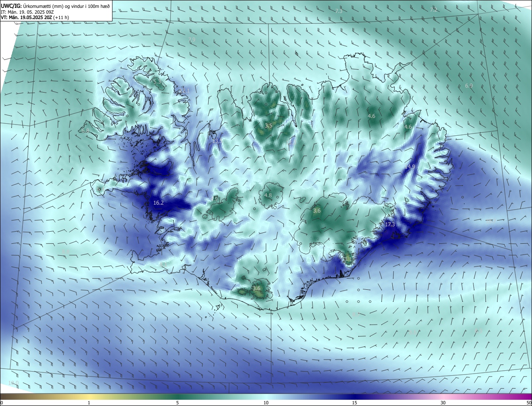532x406 pixels.
Task: Click the 7.9 value over the northern sea
Action: point(192,40)
